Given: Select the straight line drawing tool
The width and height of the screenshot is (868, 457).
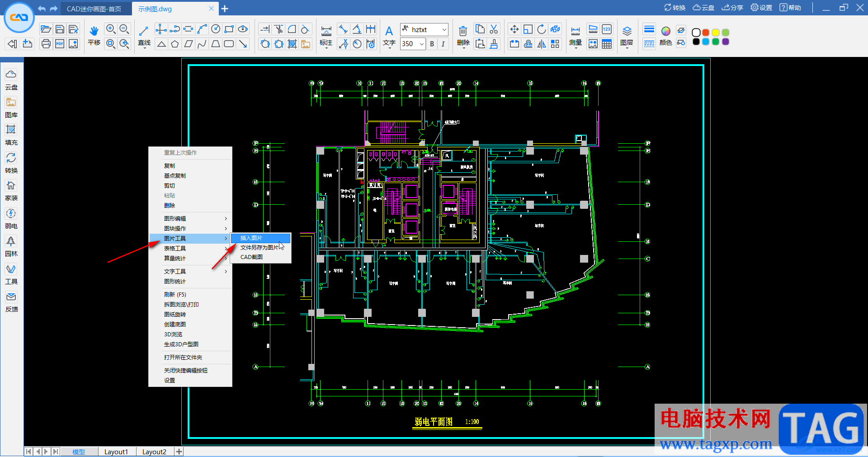Looking at the screenshot, I should (144, 35).
